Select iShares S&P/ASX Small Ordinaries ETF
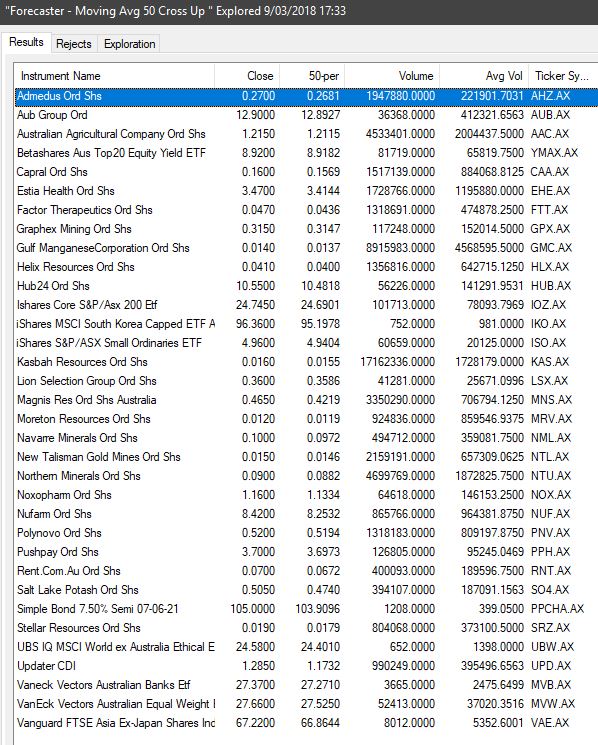The image size is (598, 745). click(x=306, y=343)
